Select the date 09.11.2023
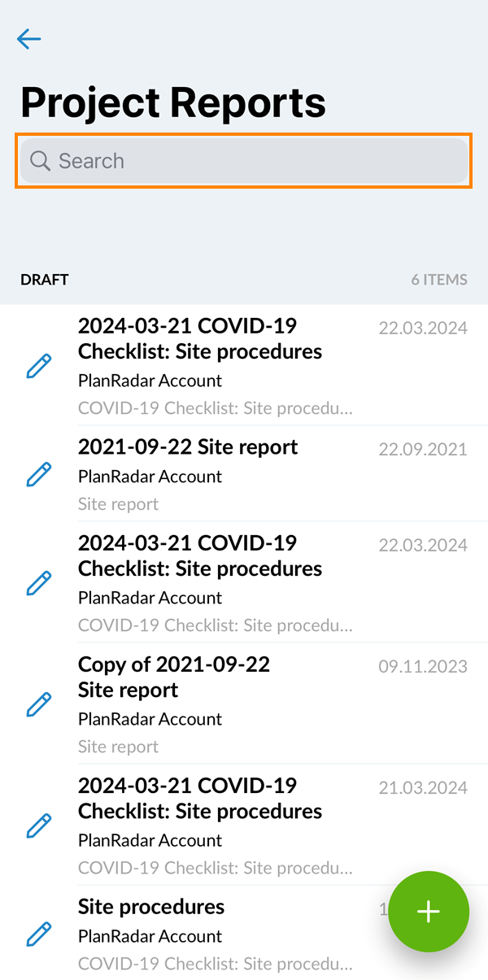The image size is (488, 980). pyautogui.click(x=423, y=666)
